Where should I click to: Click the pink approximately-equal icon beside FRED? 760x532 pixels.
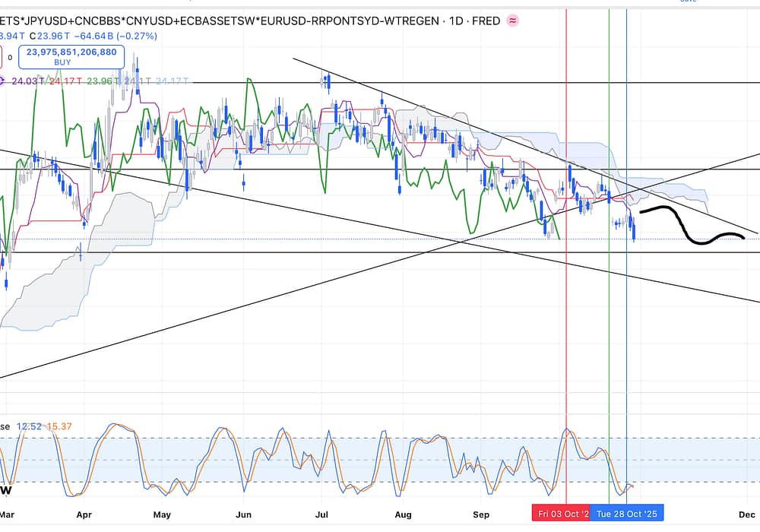tap(513, 21)
